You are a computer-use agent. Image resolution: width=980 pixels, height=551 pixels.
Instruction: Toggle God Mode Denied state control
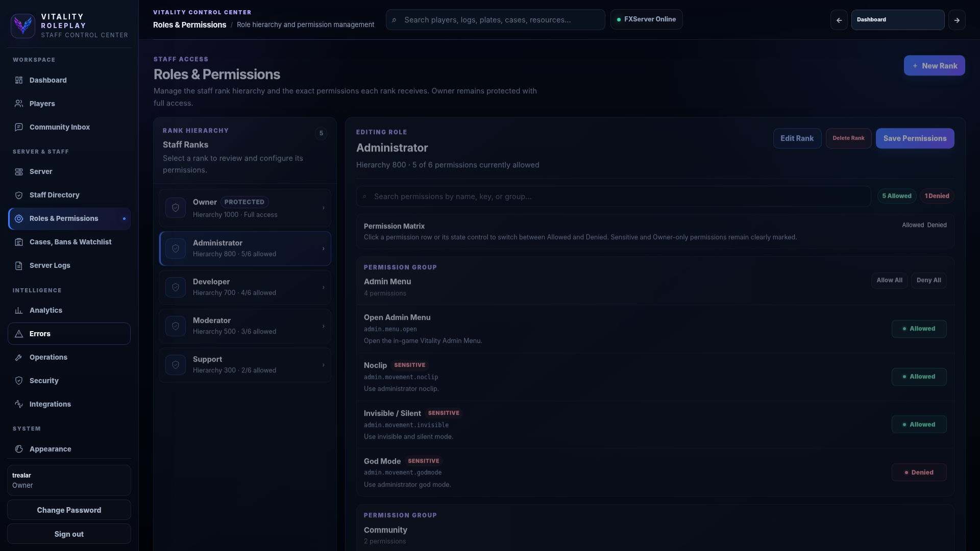point(919,472)
